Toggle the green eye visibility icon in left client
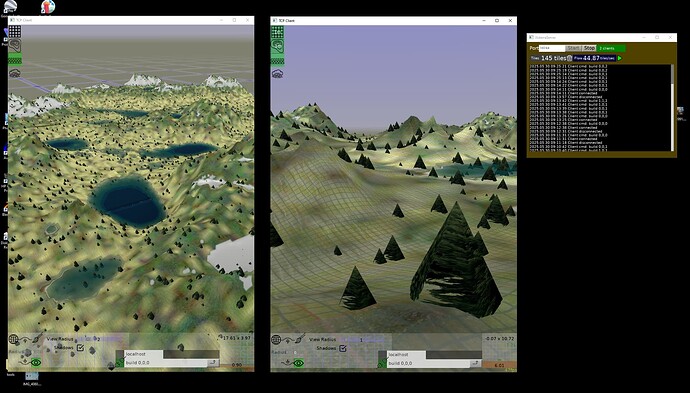 [x=36, y=363]
